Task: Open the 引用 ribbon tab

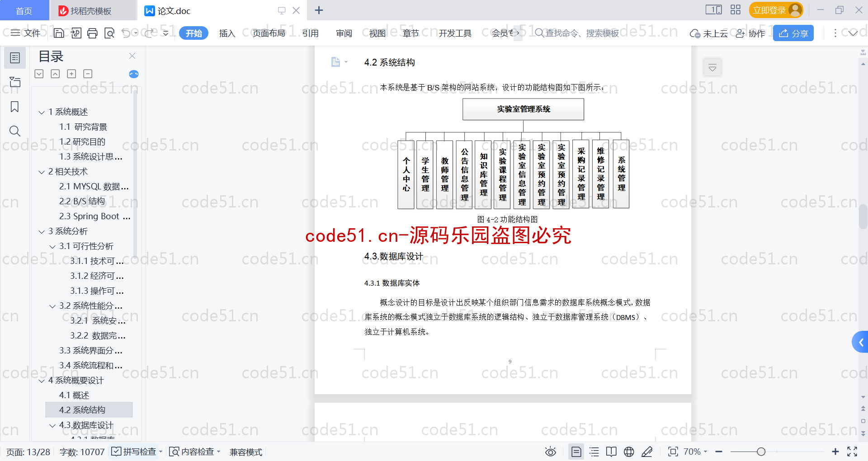Action: pos(311,33)
